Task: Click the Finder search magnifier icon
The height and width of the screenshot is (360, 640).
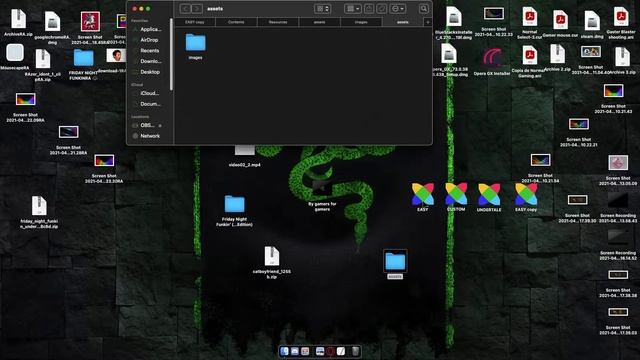Action: [x=424, y=9]
